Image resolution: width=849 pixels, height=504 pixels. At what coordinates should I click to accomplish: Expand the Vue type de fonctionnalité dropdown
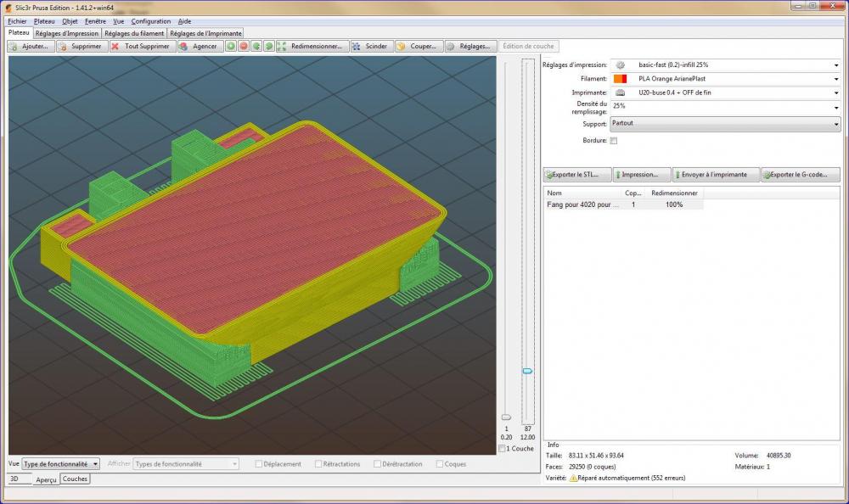(x=61, y=464)
